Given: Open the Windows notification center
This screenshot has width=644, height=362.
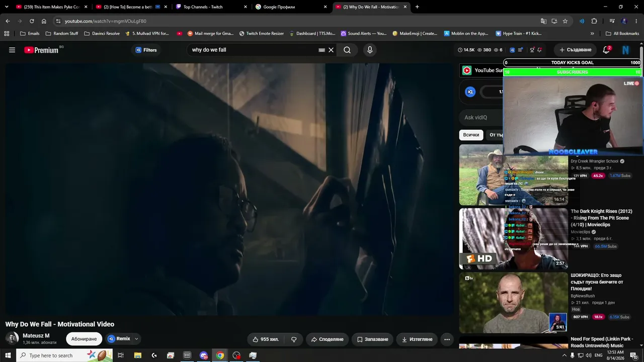Looking at the screenshot, I should pyautogui.click(x=633, y=355).
